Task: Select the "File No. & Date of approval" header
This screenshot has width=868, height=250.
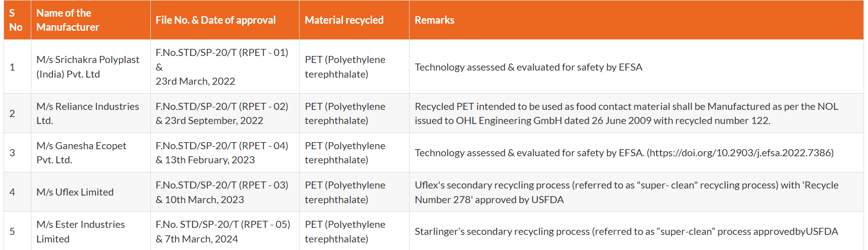Action: 215,20
